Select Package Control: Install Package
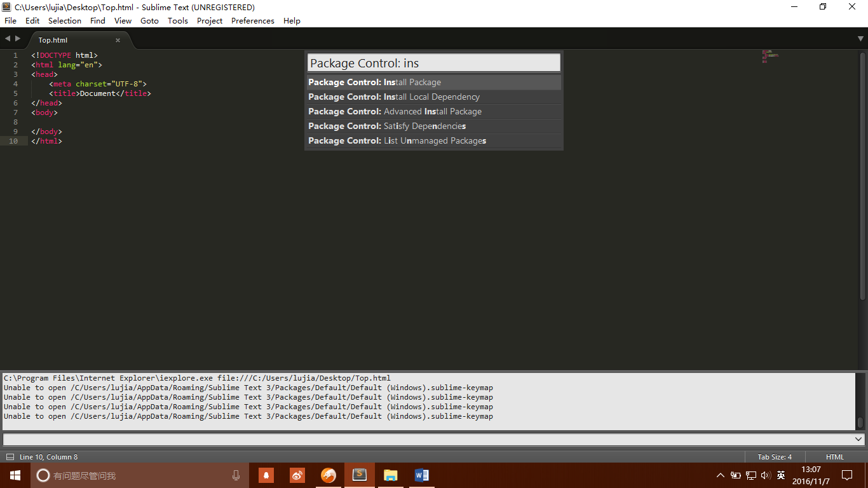Viewport: 868px width, 488px height. 434,82
